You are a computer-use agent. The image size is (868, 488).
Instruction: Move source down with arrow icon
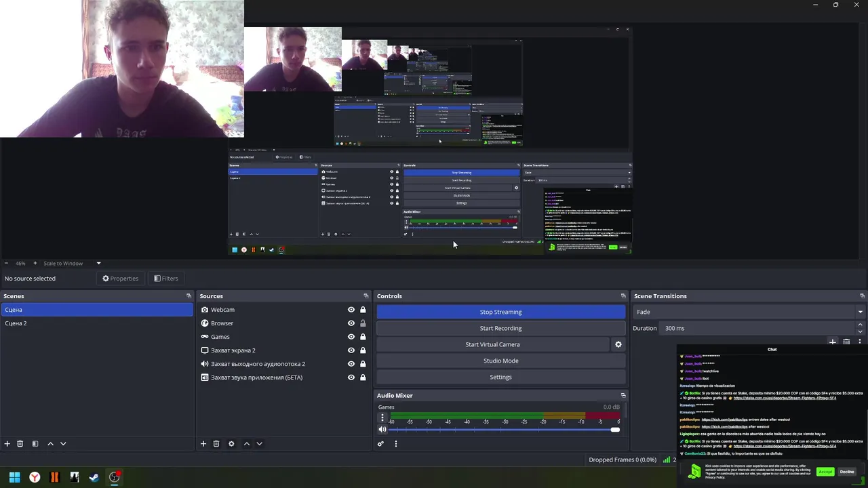click(x=259, y=444)
